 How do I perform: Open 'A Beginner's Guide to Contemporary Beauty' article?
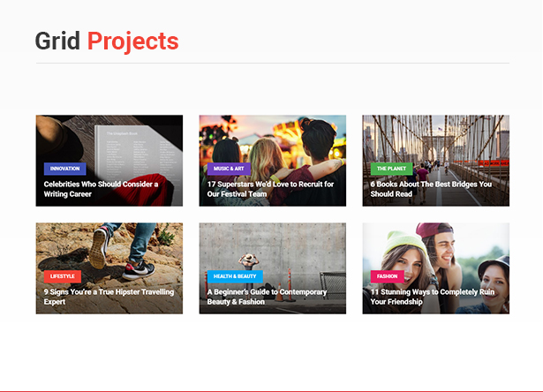point(267,297)
